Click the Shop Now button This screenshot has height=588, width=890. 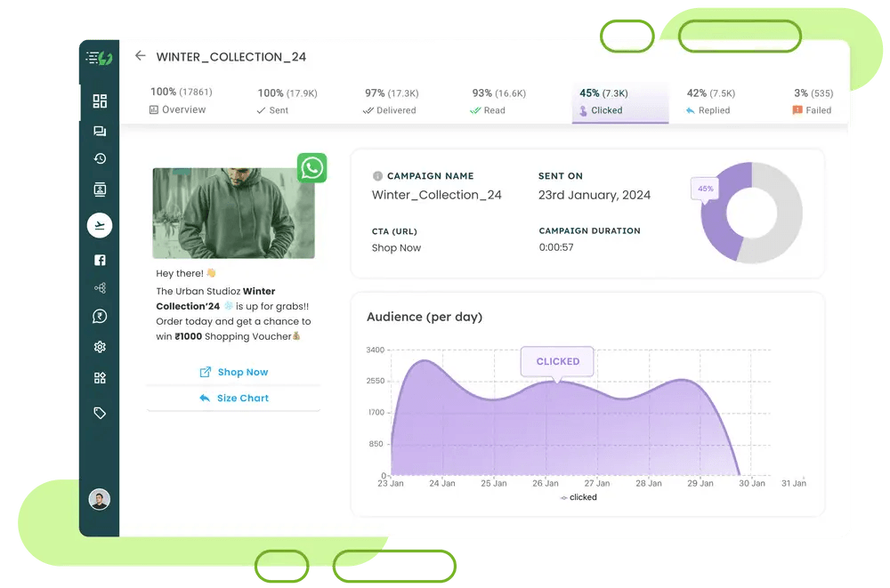point(233,373)
